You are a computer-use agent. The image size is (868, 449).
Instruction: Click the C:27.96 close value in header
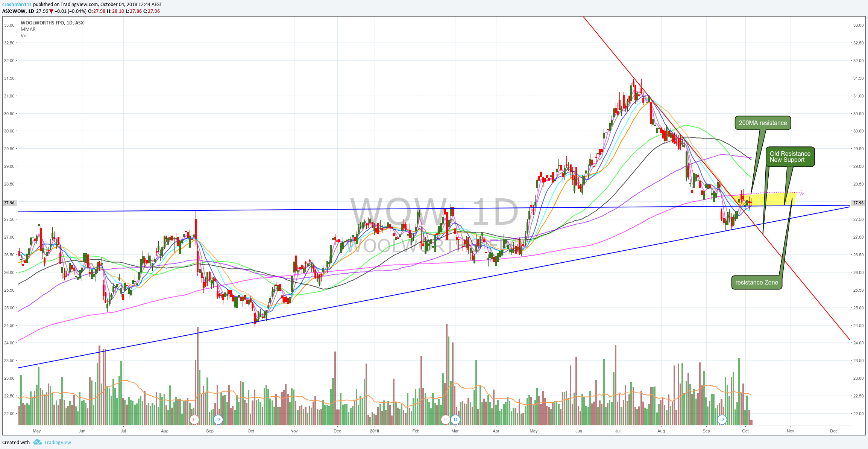coord(152,11)
